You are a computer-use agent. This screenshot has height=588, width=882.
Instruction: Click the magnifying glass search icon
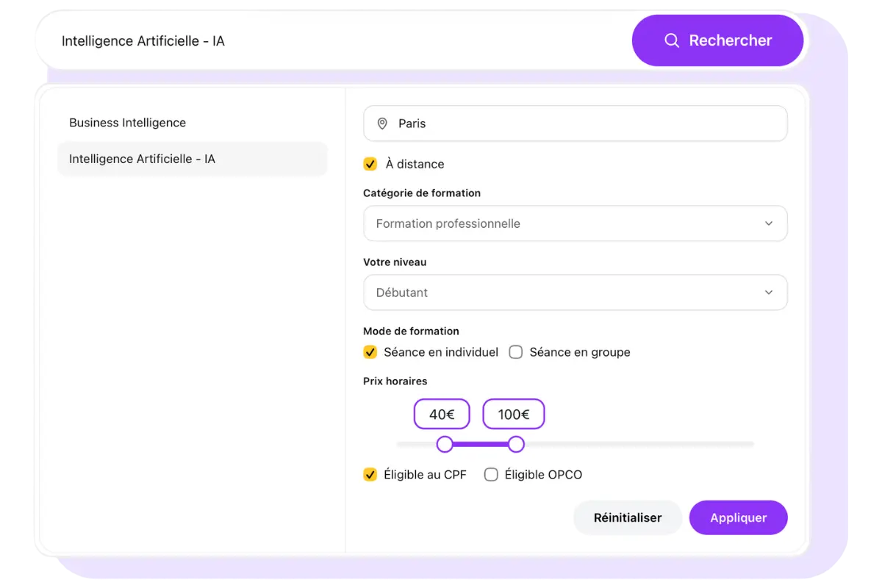click(671, 40)
